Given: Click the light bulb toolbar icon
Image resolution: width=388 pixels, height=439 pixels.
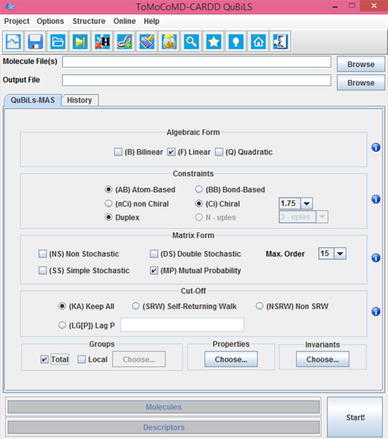Looking at the screenshot, I should coord(236,42).
